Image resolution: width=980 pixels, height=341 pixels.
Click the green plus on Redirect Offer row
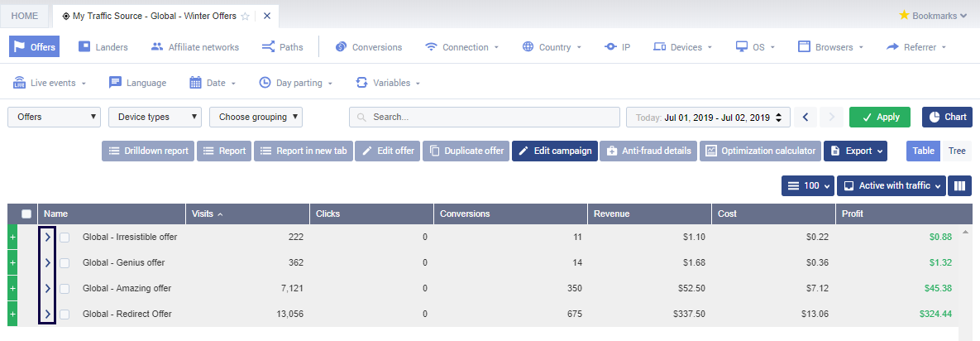pos(12,315)
